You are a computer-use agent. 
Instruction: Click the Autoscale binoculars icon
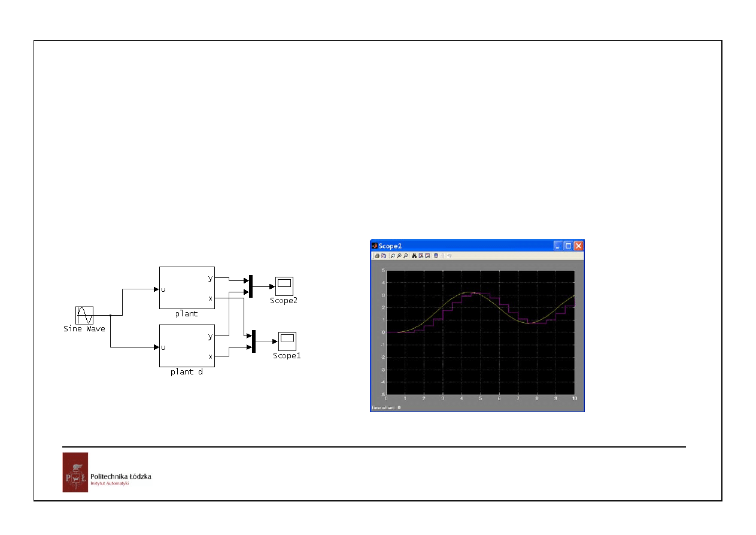pos(414,256)
